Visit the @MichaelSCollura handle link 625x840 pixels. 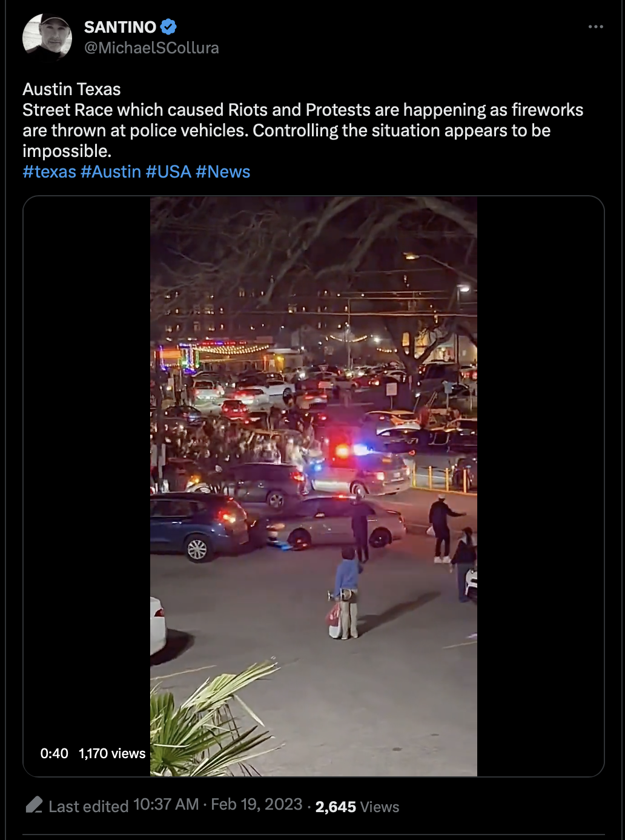pos(151,48)
